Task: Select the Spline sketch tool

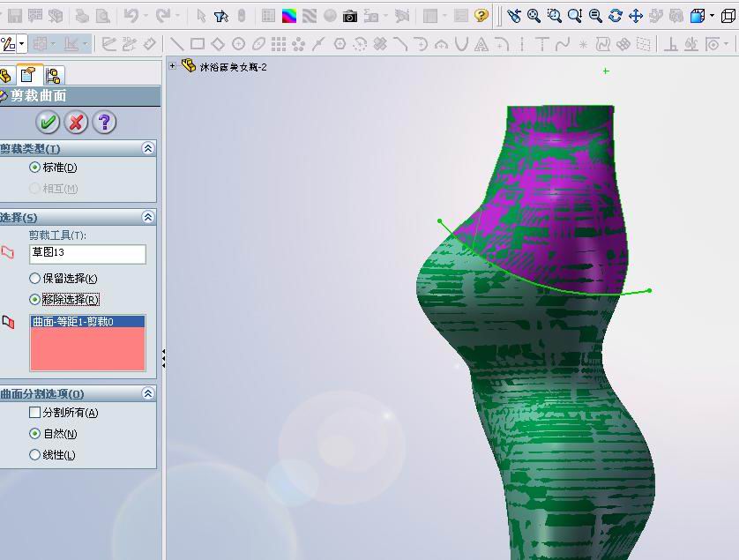Action: point(563,44)
